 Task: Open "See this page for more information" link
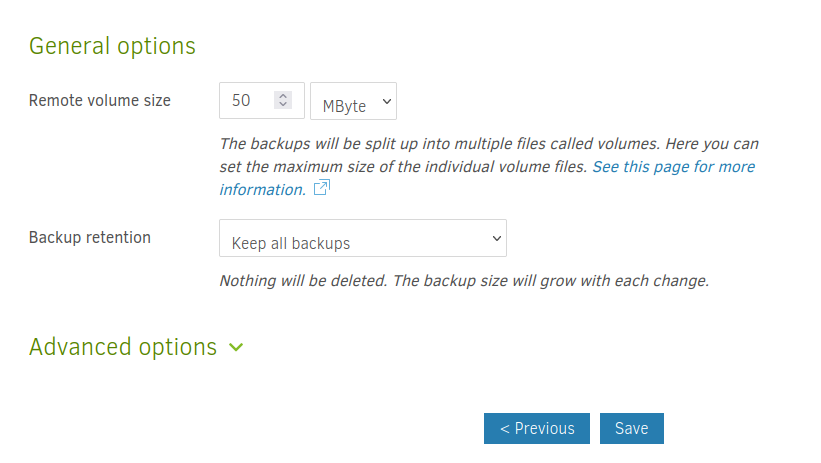tap(673, 167)
